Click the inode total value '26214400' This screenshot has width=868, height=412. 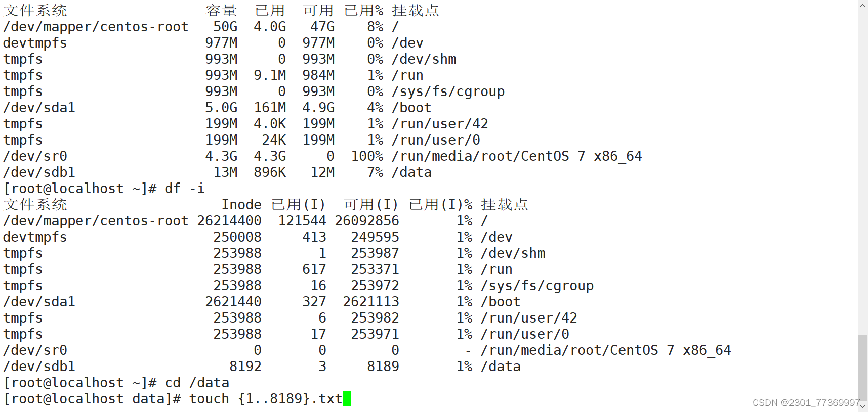pos(229,221)
